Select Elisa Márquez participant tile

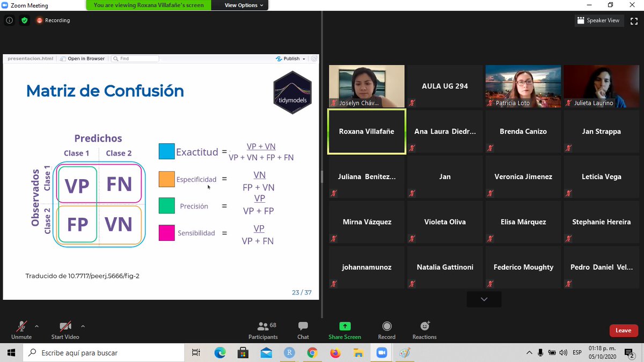[523, 222]
